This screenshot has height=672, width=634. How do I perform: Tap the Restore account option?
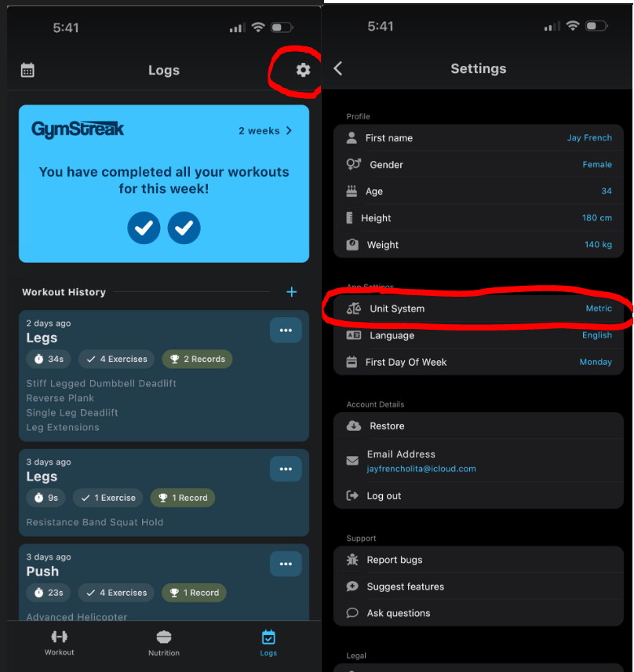coord(479,426)
